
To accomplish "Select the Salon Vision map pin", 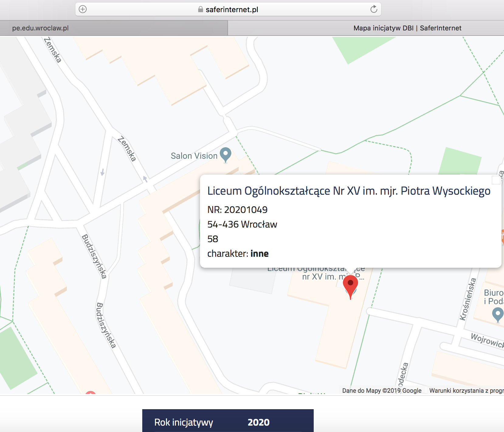I will [226, 154].
